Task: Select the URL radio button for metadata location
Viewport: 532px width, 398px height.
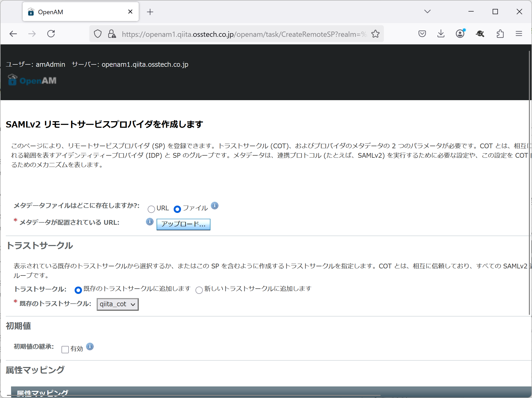Action: pos(151,209)
